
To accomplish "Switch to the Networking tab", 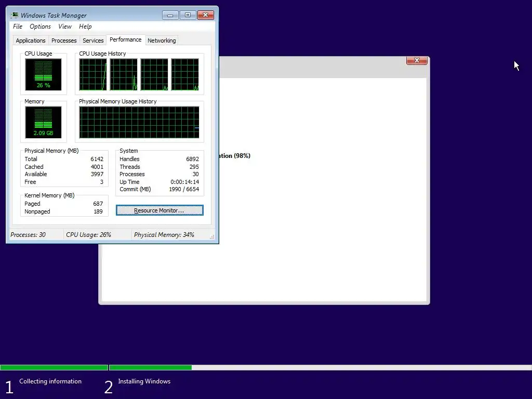I will click(x=162, y=41).
